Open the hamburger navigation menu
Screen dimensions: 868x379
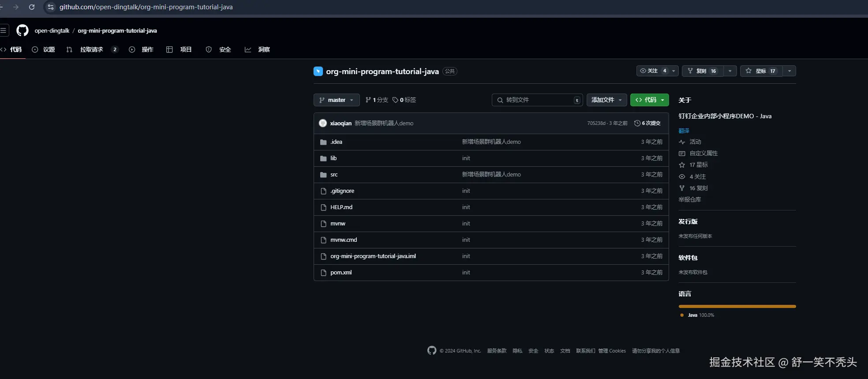pyautogui.click(x=4, y=30)
